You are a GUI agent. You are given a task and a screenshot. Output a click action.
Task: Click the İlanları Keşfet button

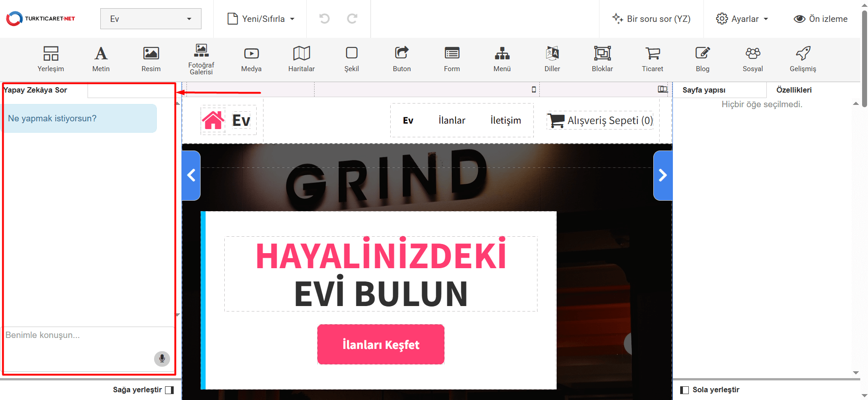pyautogui.click(x=381, y=344)
